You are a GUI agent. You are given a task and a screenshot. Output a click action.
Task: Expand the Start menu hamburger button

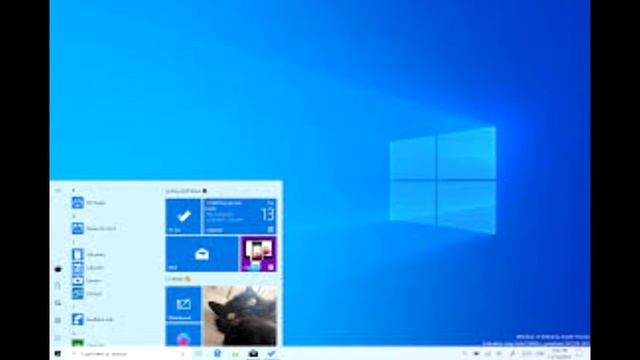pyautogui.click(x=58, y=190)
